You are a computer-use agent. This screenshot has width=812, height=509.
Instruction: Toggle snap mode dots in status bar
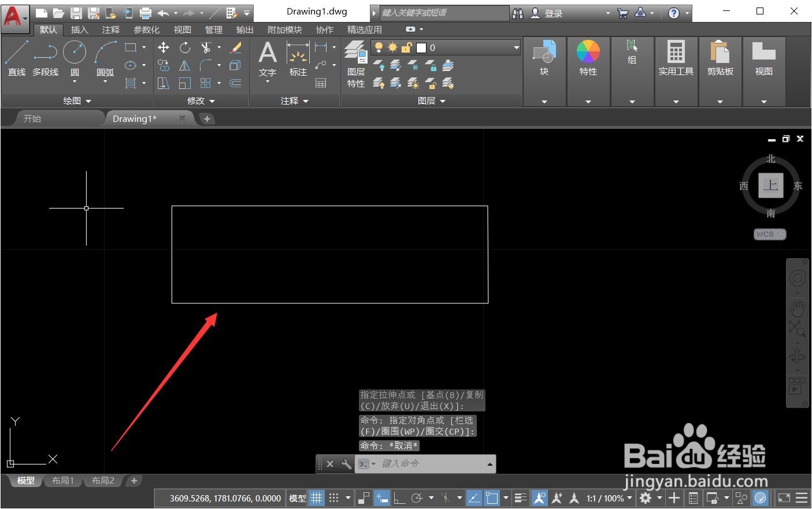tap(334, 497)
